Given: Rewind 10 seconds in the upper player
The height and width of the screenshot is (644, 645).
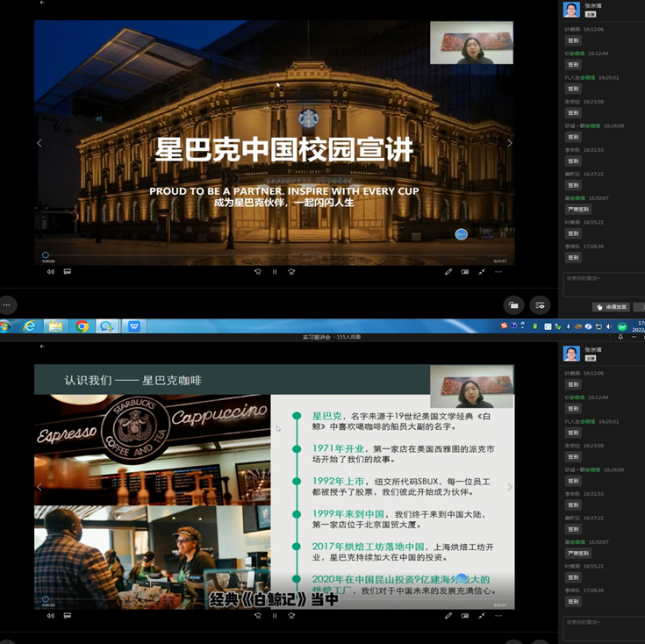Looking at the screenshot, I should 258,272.
